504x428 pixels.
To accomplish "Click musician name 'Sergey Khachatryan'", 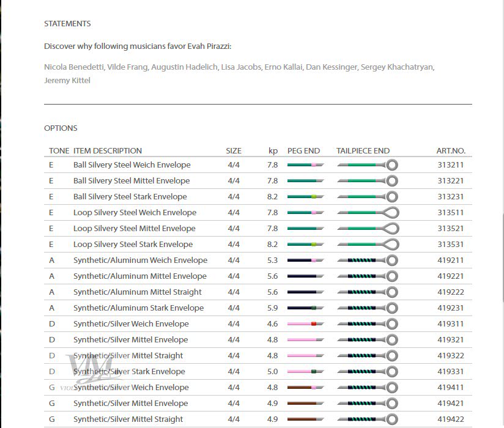I will (397, 67).
